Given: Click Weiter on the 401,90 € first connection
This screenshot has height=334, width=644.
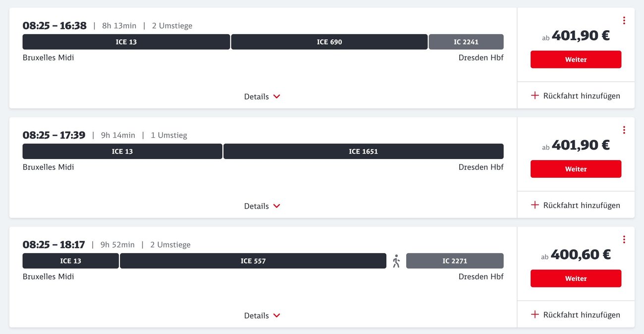Looking at the screenshot, I should (x=576, y=59).
